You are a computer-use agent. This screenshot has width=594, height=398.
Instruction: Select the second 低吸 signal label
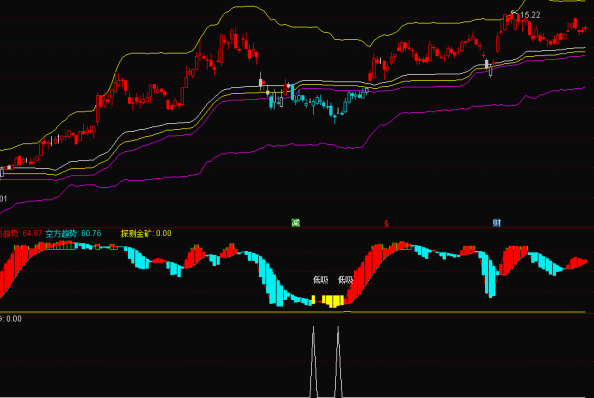tap(345, 280)
